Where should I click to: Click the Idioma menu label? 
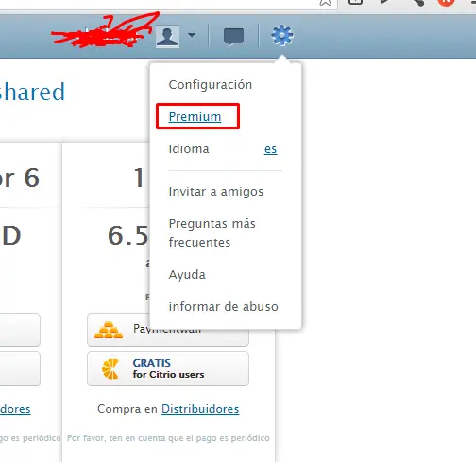pos(189,149)
